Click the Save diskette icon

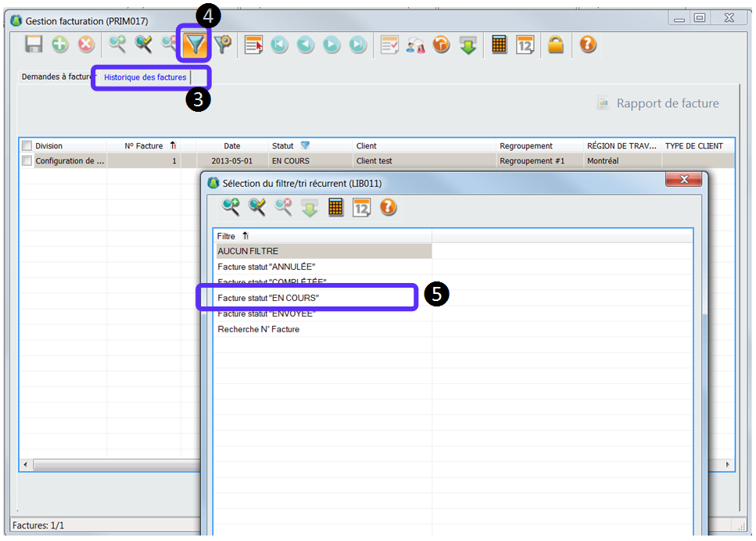[34, 45]
